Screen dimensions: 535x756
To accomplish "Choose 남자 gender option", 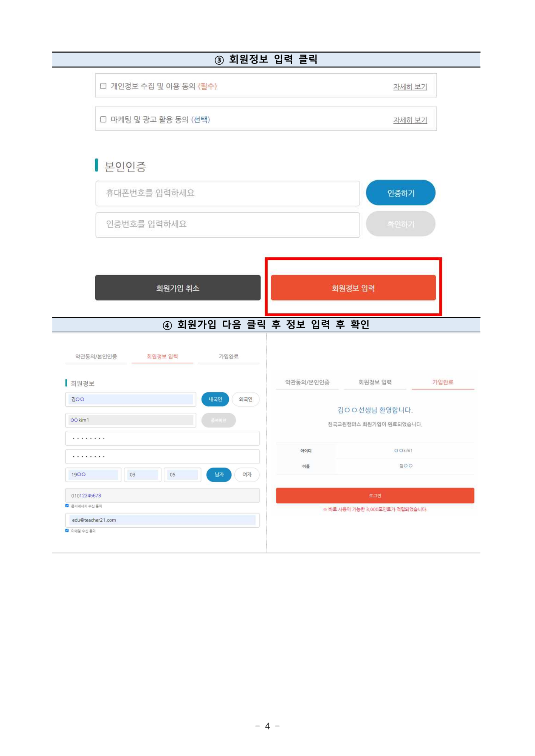I will click(219, 475).
